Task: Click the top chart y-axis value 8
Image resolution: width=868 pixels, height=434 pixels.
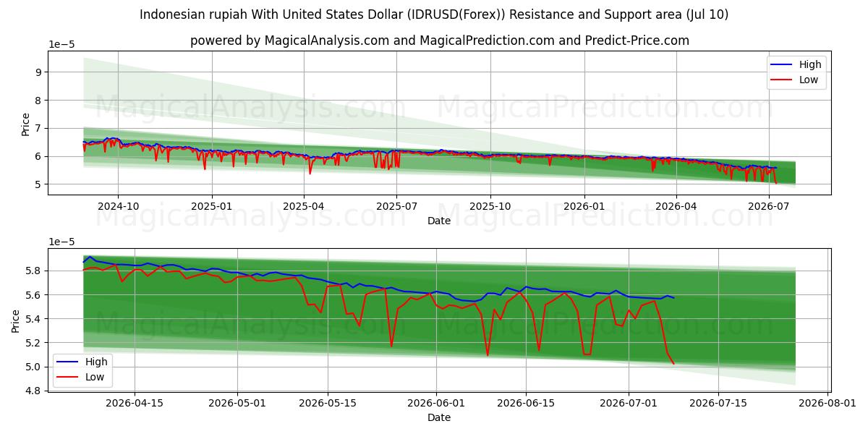Action: coord(39,101)
